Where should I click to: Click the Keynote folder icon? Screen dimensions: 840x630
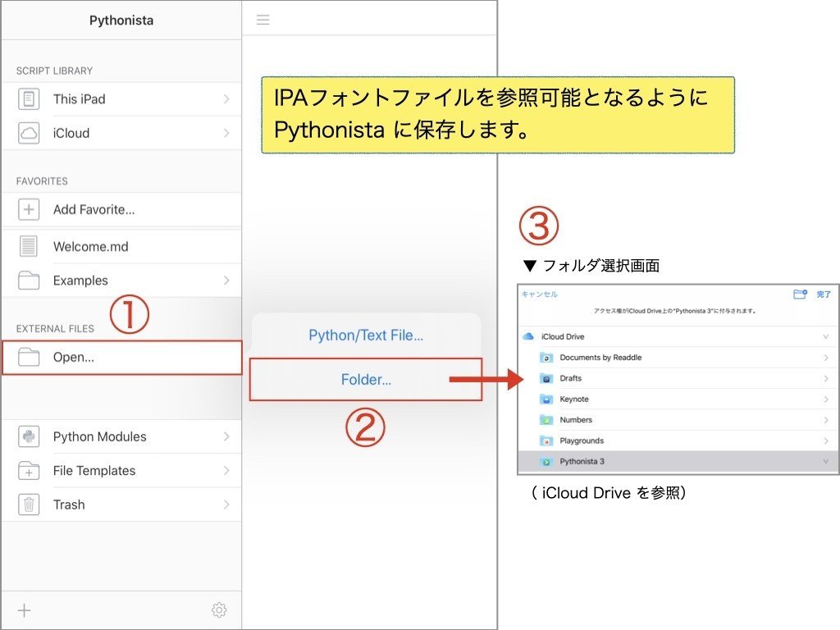pyautogui.click(x=546, y=399)
